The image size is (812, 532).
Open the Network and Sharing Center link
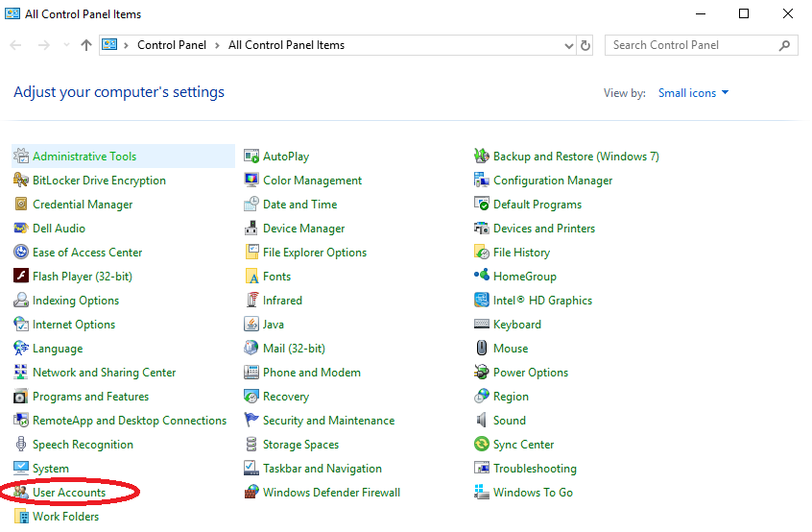[104, 373]
